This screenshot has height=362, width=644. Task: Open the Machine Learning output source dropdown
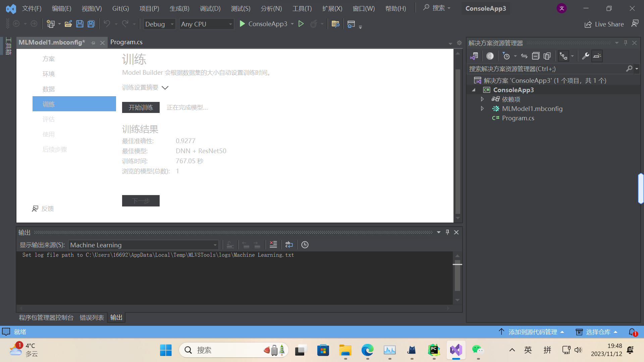tap(215, 245)
